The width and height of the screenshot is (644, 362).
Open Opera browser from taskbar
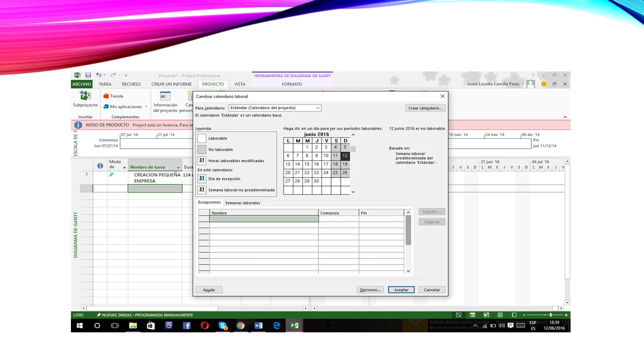point(204,326)
